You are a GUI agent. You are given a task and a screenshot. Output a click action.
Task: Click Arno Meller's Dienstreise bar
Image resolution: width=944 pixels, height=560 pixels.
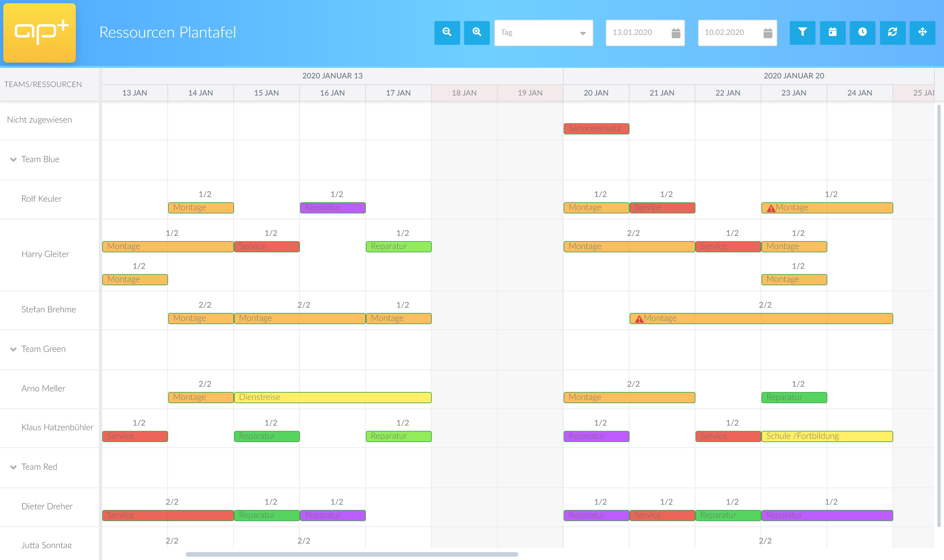click(332, 397)
